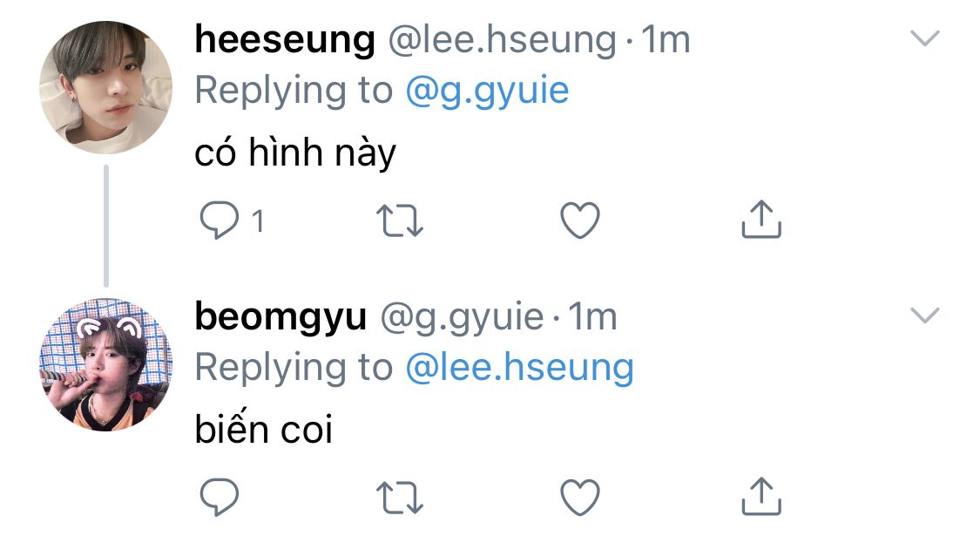Open beomgyu's profile picture
The width and height of the screenshot is (980, 536).
point(106,364)
